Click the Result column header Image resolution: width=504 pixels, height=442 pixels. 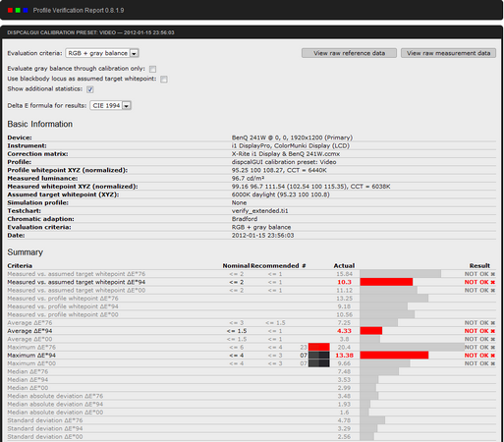coord(479,265)
